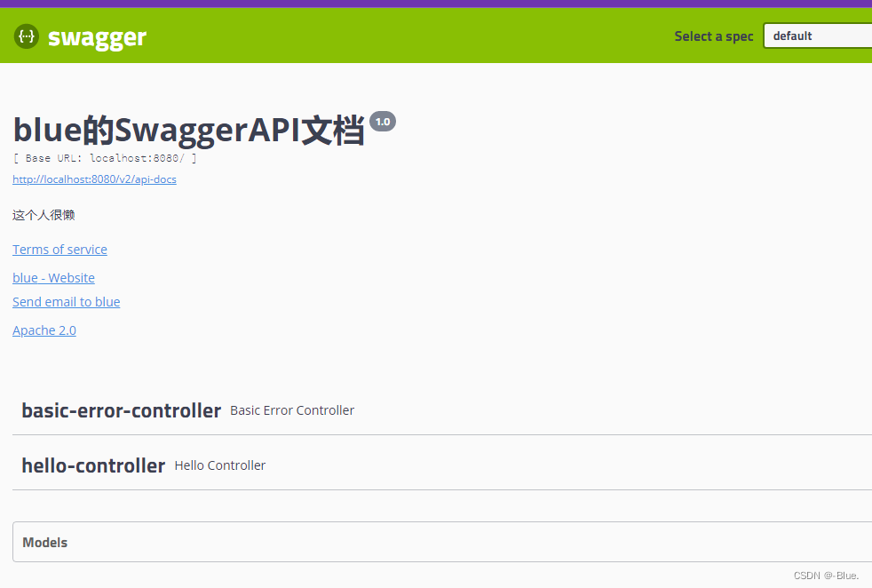Viewport: 872px width, 588px height.
Task: Click Send email to blue link
Action: point(67,301)
